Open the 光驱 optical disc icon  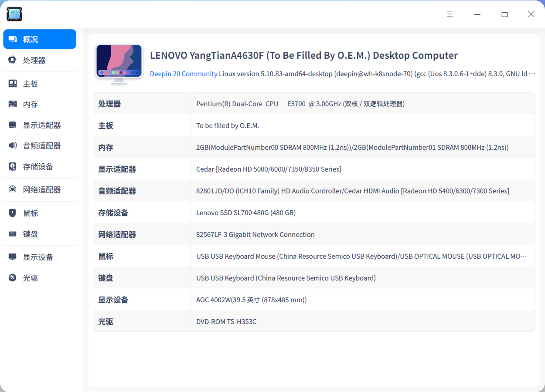(x=12, y=277)
